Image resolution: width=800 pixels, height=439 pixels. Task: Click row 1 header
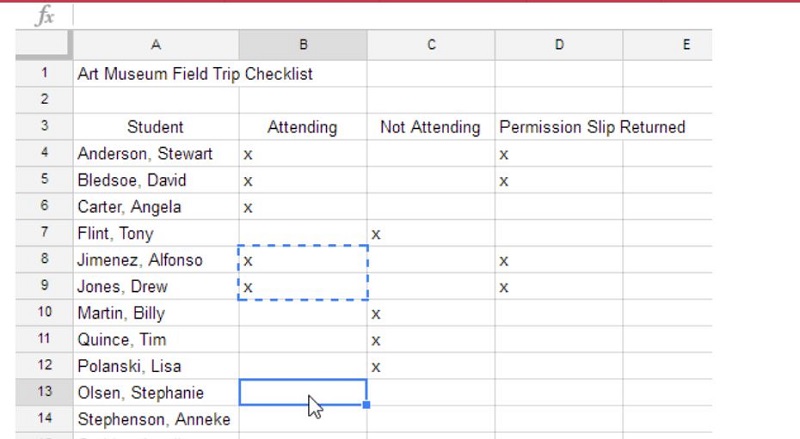[x=44, y=74]
